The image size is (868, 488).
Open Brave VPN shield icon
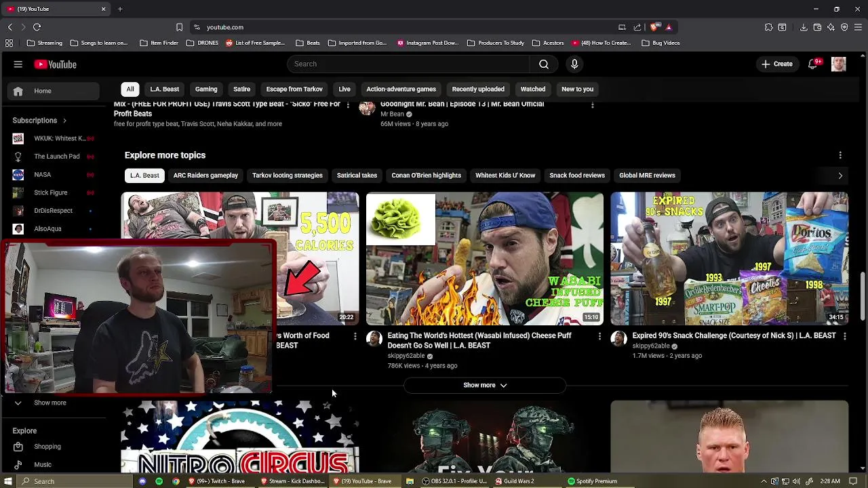click(844, 27)
